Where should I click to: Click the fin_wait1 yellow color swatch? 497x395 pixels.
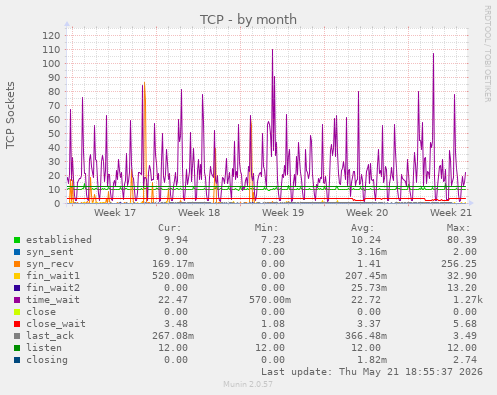(x=17, y=276)
